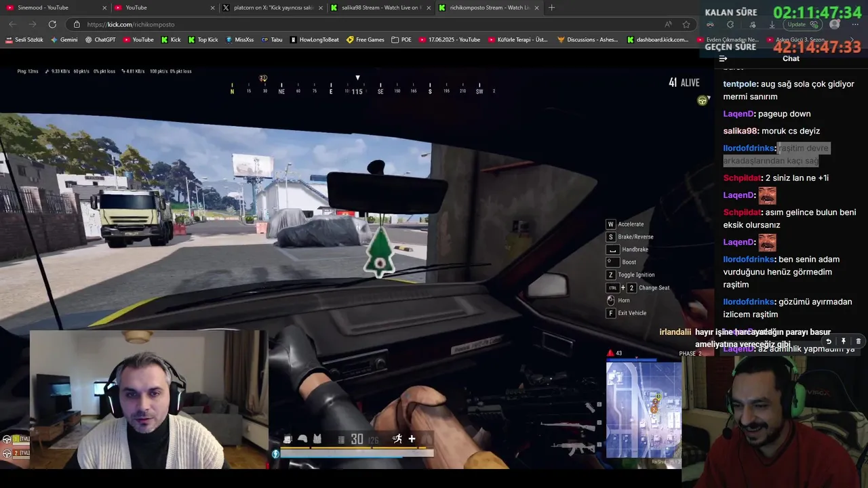868x488 pixels.
Task: Open the MissXss bookmark
Action: pyautogui.click(x=240, y=40)
